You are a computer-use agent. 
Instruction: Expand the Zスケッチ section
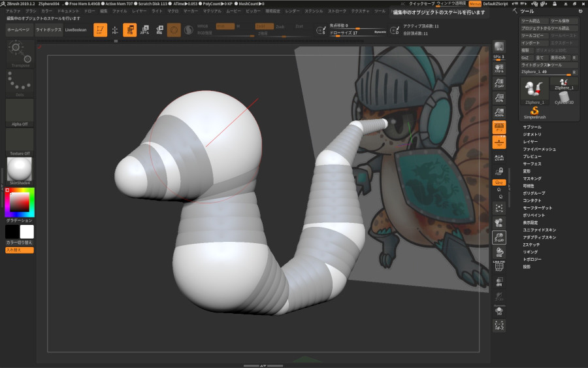click(x=531, y=244)
